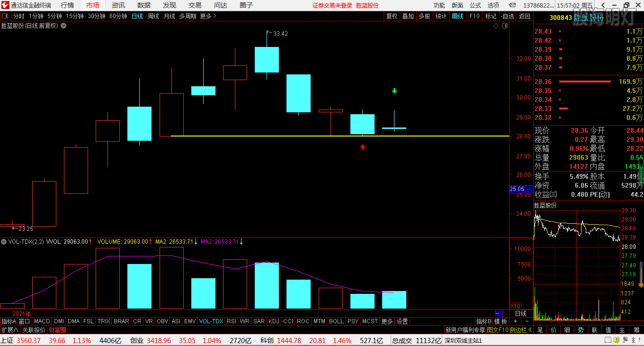Toggle the 画线 drawing tools
The width and height of the screenshot is (644, 346).
pos(458,16)
